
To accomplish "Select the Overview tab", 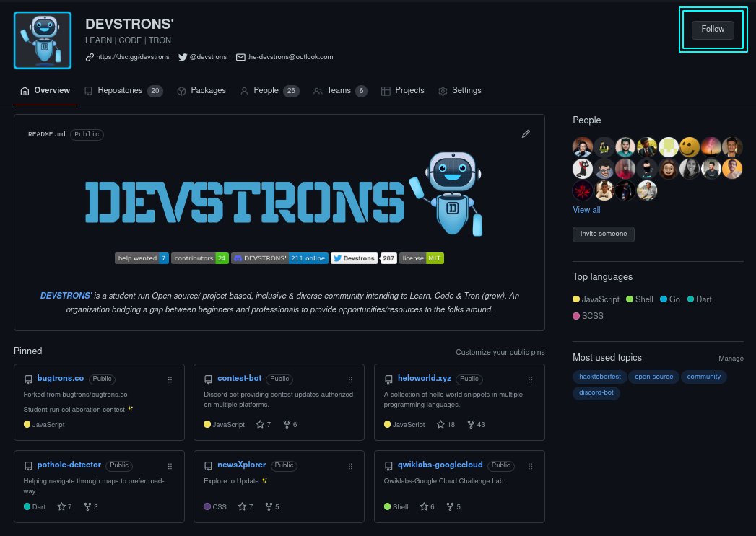I will pos(45,91).
